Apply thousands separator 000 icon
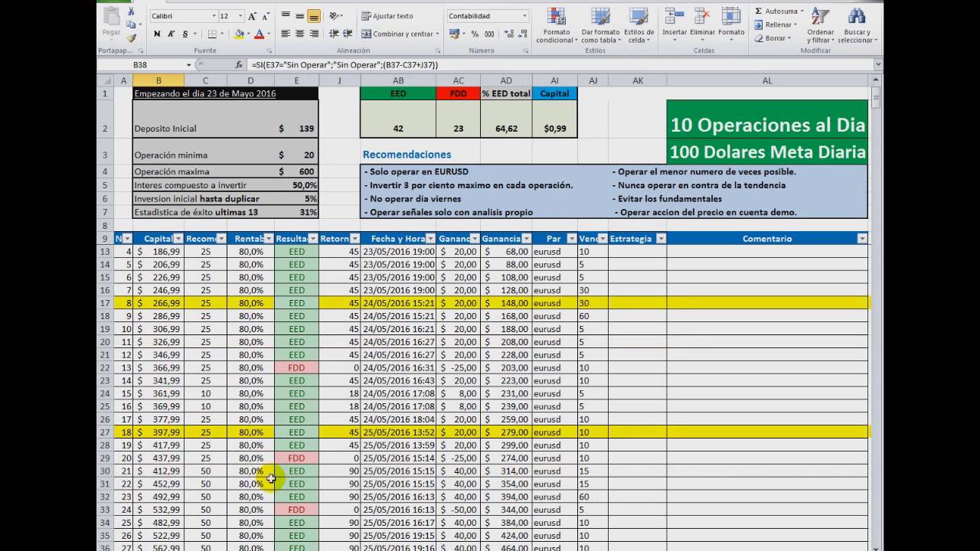Screen dimensions: 980x551 (488, 34)
